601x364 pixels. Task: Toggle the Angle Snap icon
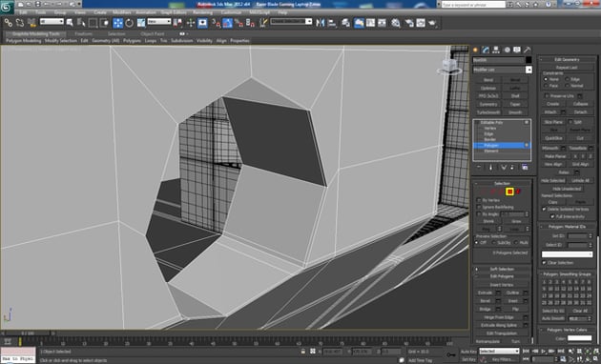(228, 23)
